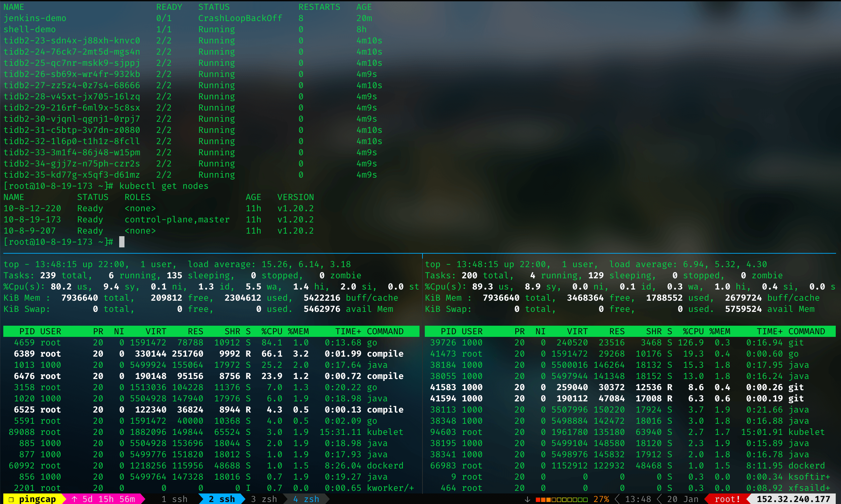Click process 6389 compile row
The image size is (841, 504).
pos(211,354)
